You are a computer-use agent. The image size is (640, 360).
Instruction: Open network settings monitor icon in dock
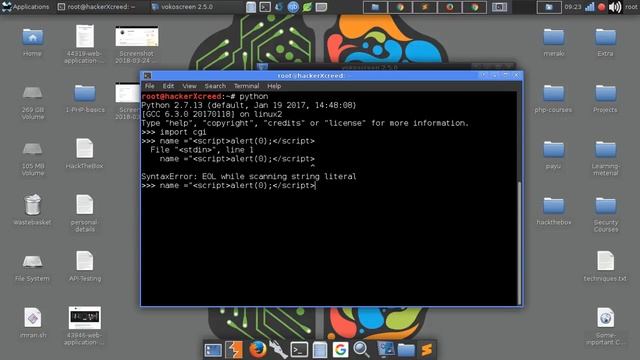(x=385, y=349)
